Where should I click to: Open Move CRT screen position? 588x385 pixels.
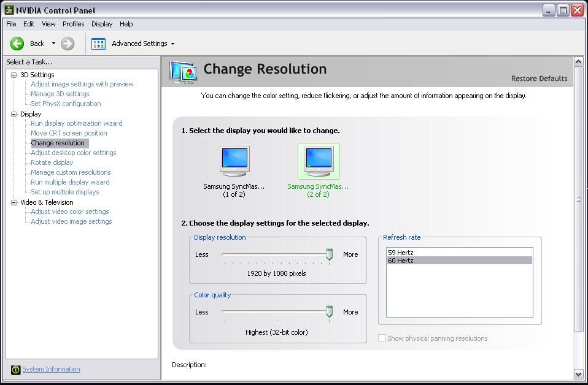tap(69, 133)
